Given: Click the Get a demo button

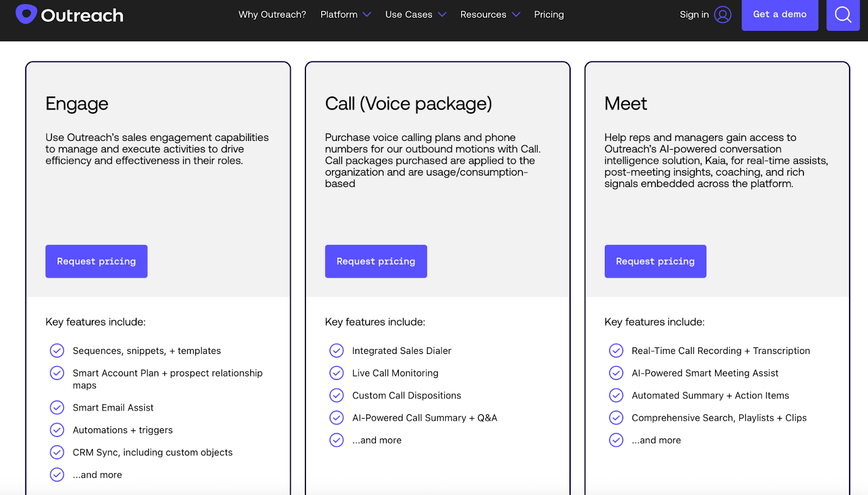Looking at the screenshot, I should point(780,15).
